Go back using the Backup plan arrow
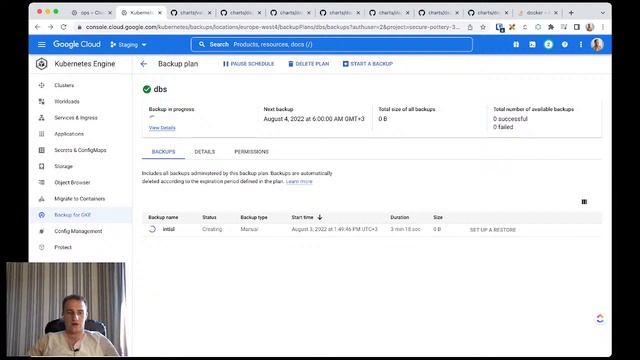This screenshot has width=640, height=360. click(144, 64)
